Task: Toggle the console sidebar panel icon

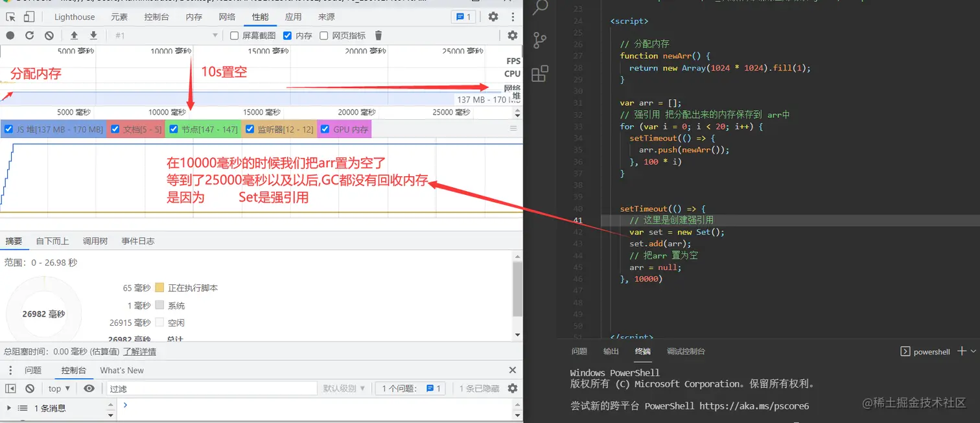Action: [10, 389]
